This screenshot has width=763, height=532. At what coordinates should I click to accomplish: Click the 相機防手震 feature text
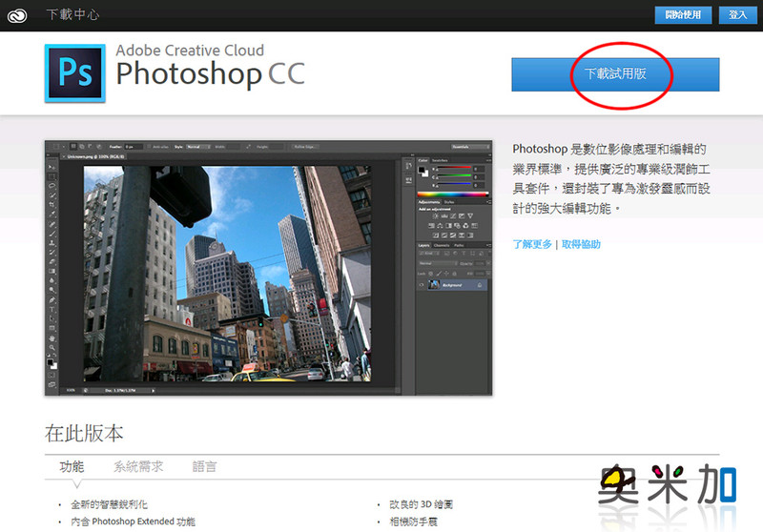coord(414,522)
